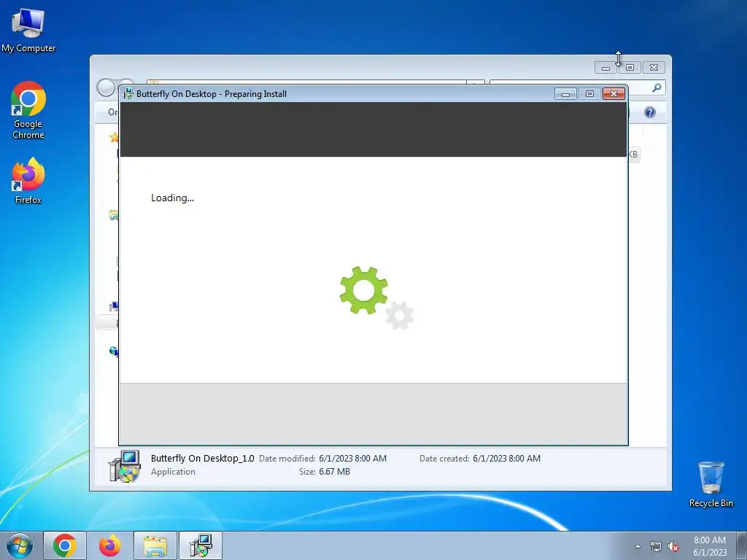Click installer title bar application icon
The height and width of the screenshot is (560, 747).
[x=128, y=94]
